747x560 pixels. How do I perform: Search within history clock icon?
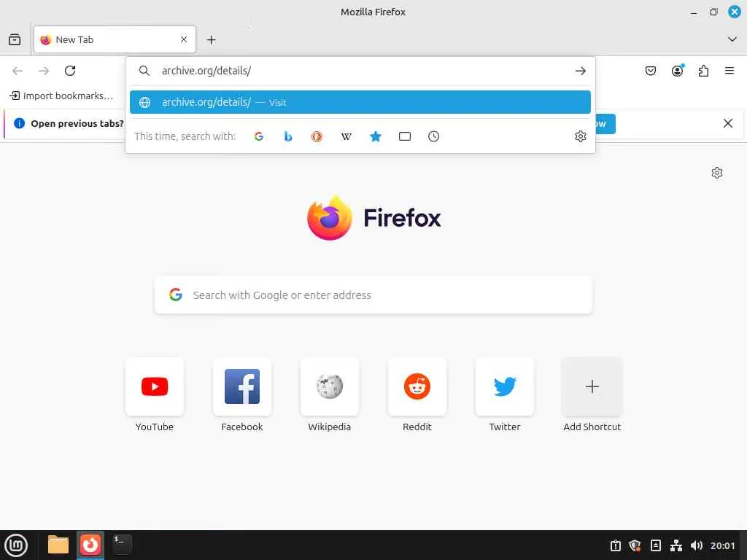433,136
